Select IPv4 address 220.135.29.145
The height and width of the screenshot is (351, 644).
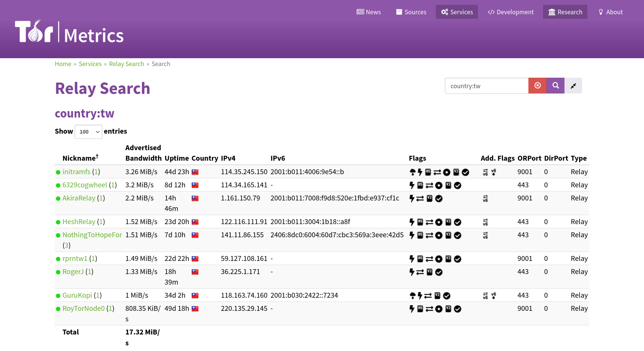click(x=244, y=308)
